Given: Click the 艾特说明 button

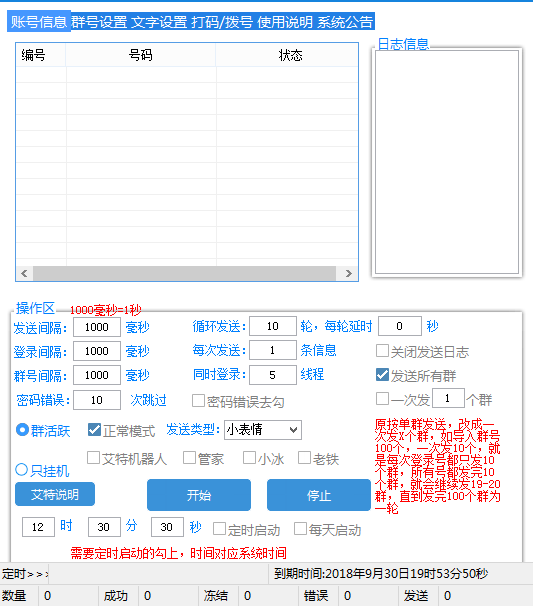Looking at the screenshot, I should (55, 494).
